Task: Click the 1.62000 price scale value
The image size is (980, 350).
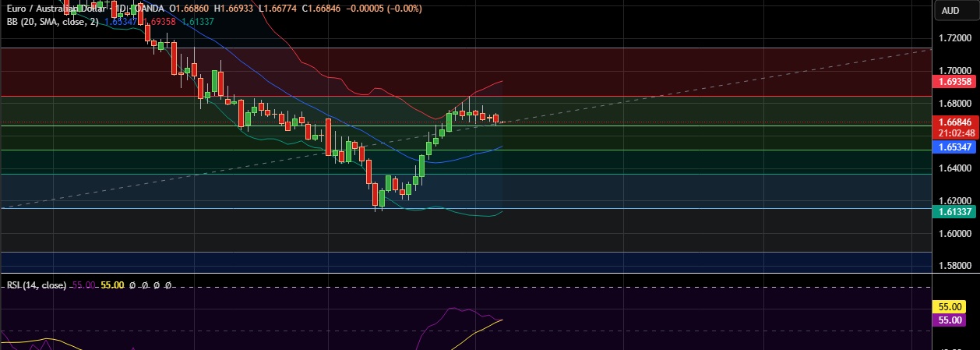Action: pos(954,200)
